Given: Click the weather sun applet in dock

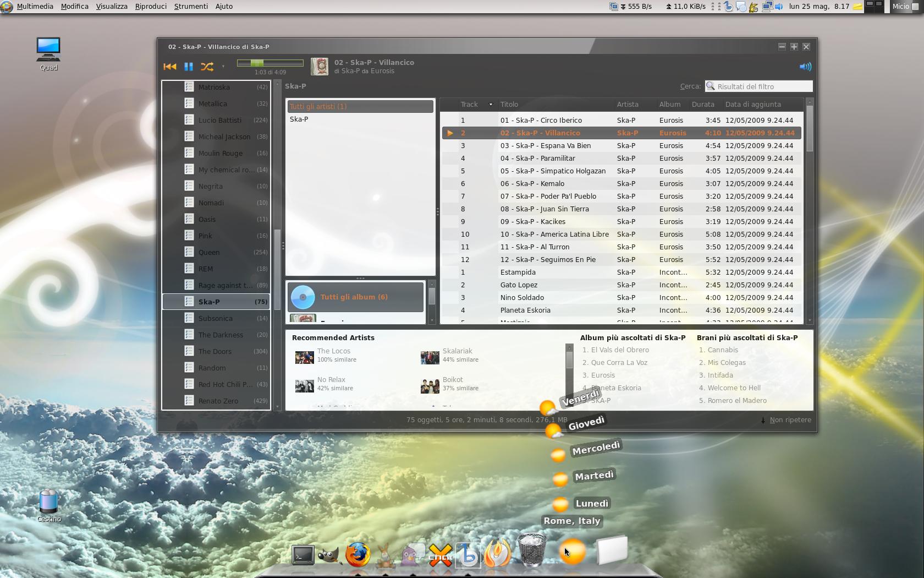Looking at the screenshot, I should [572, 552].
